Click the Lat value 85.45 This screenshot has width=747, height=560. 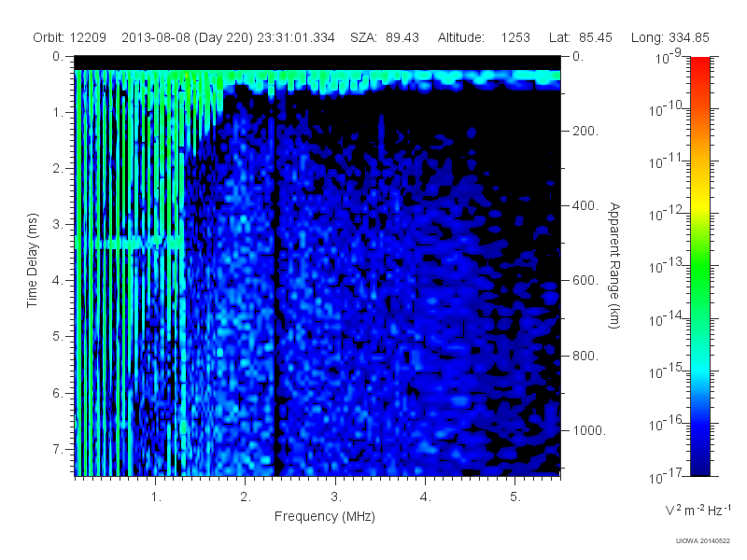(596, 37)
